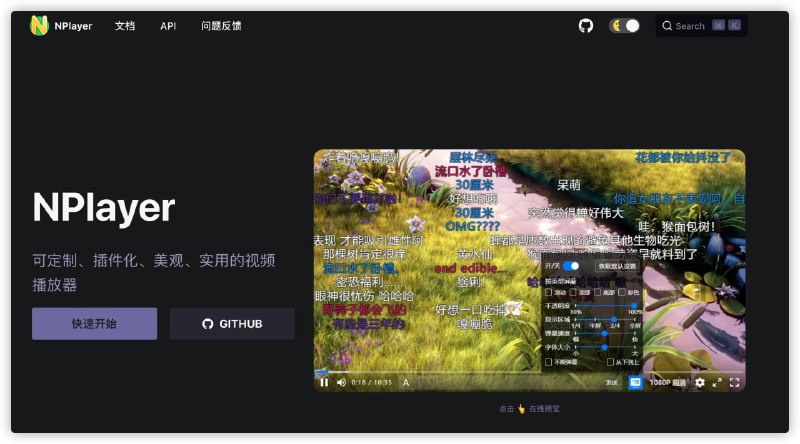800x444 pixels.
Task: Click the 发送 danmaku send button
Action: coord(611,382)
